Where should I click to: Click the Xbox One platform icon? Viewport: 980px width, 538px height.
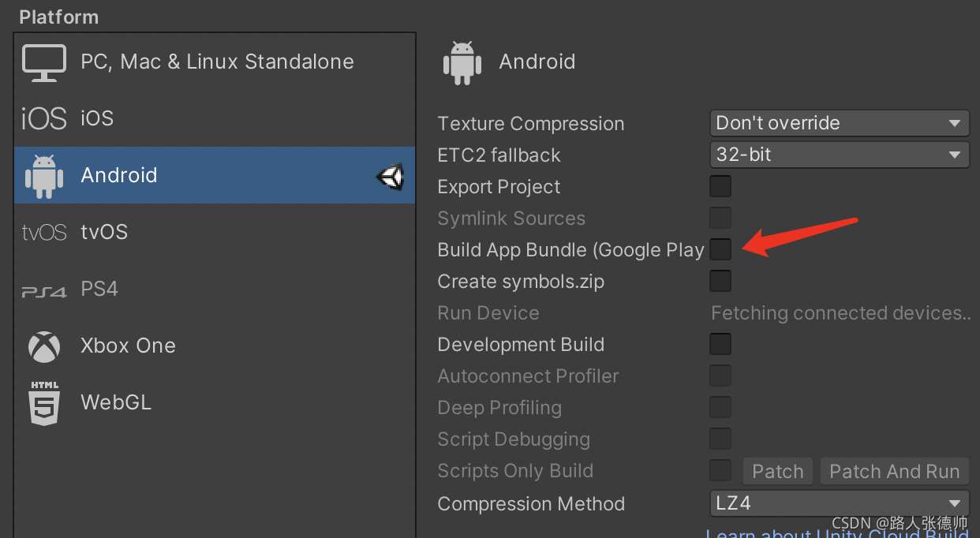[x=43, y=345]
